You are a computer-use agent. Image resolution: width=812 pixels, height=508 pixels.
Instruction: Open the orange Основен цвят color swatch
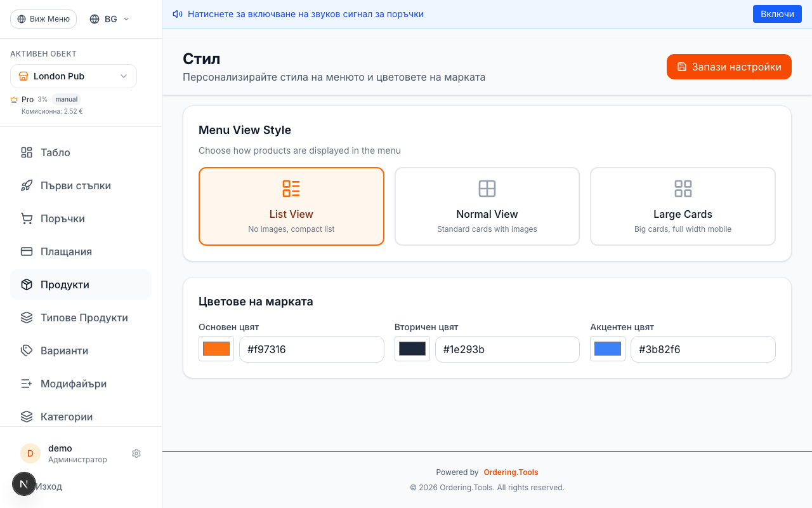coord(216,349)
